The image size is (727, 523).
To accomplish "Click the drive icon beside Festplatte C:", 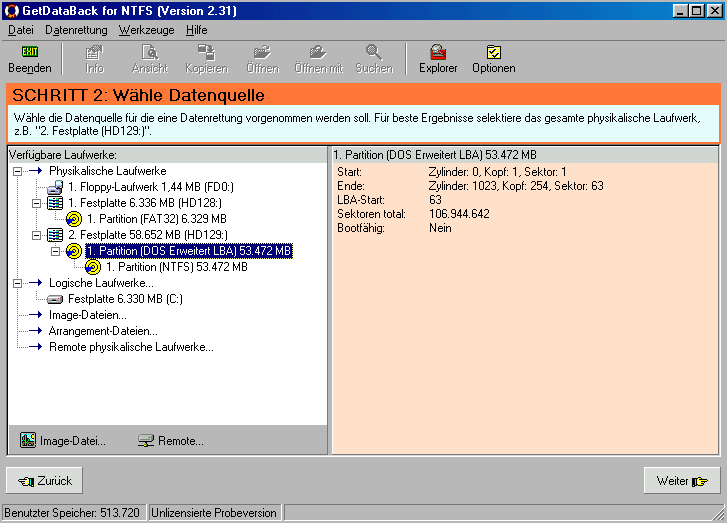I will [55, 300].
